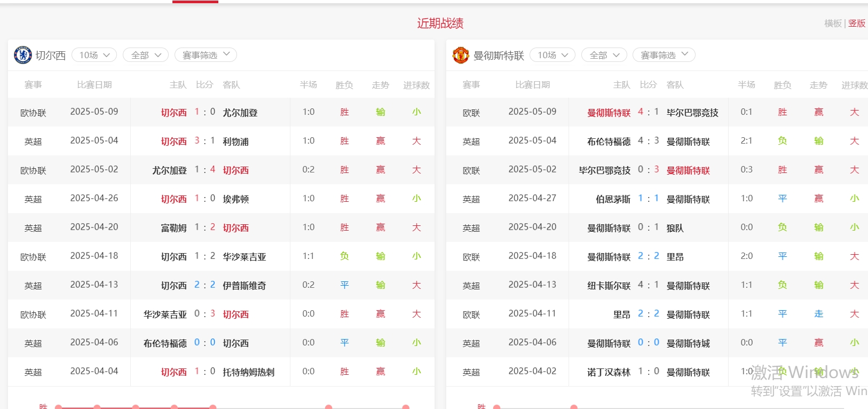Click the 近期战绩 section heading
Image resolution: width=868 pixels, height=409 pixels.
440,23
